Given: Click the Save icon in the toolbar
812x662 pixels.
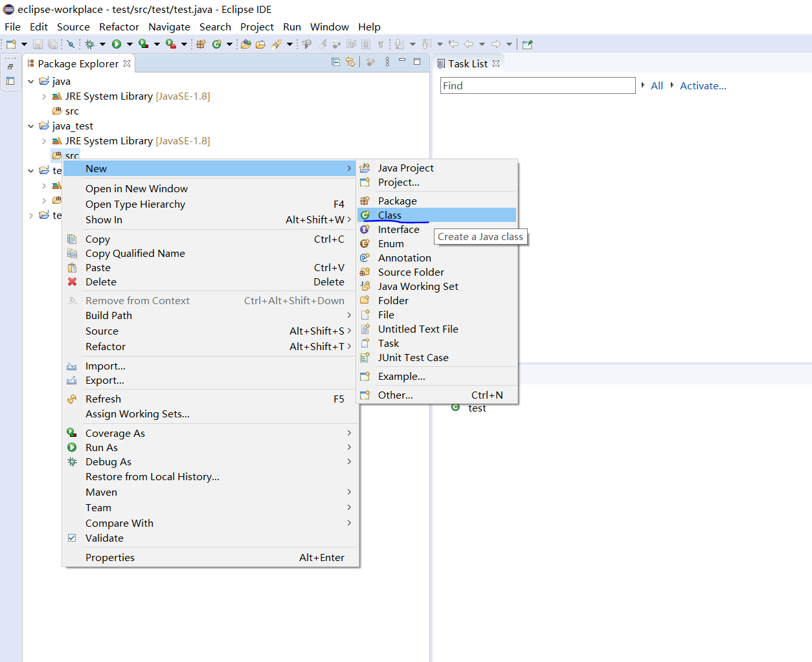Looking at the screenshot, I should 38,44.
